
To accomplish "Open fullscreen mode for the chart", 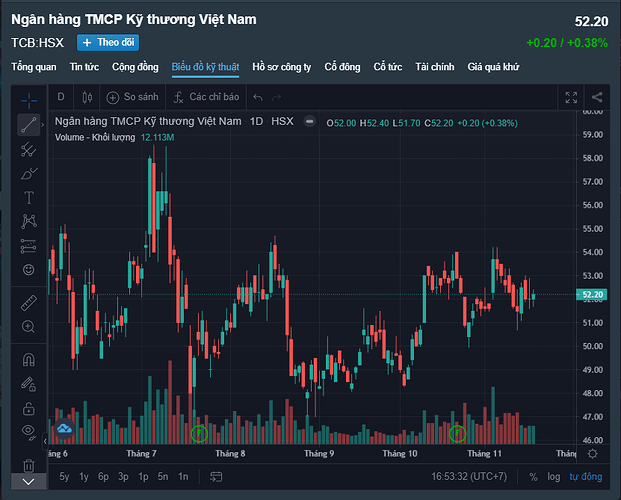I will 571,97.
